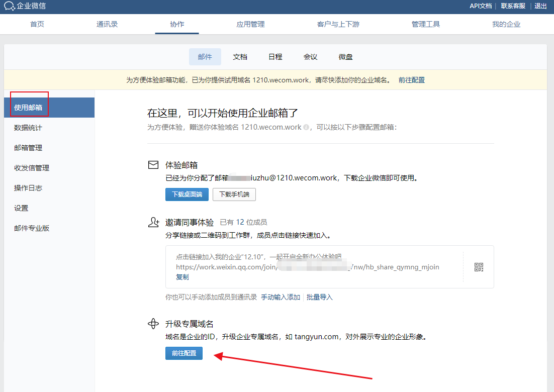
Task: Select the 协作 navigation tab
Action: point(177,24)
